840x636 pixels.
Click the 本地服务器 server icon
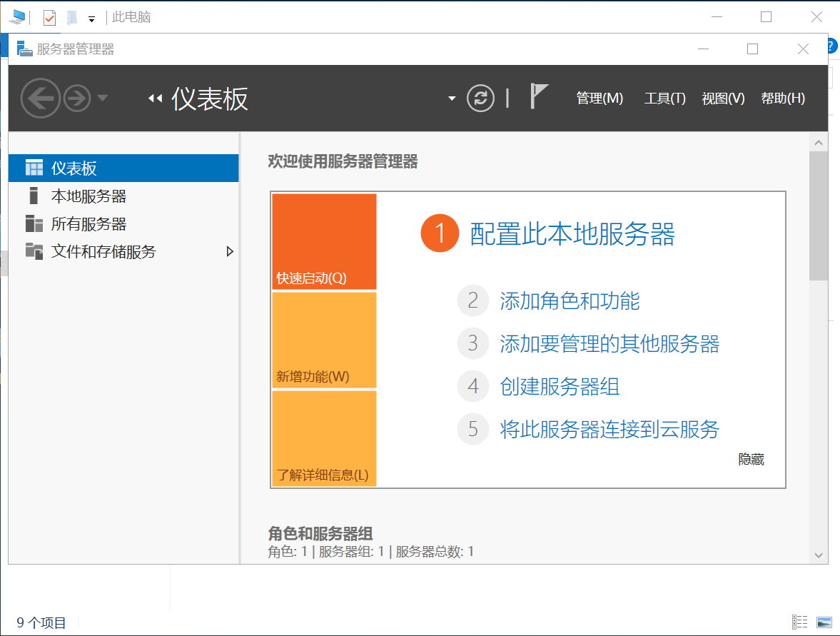pos(34,196)
